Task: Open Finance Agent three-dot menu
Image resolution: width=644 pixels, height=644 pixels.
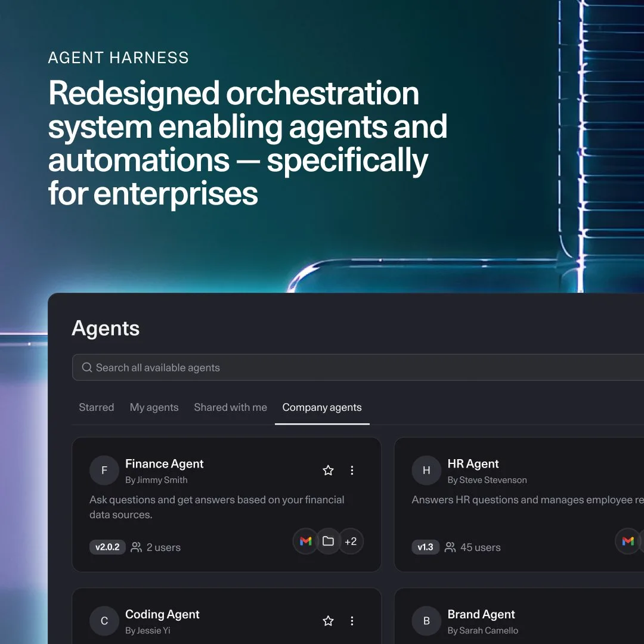Action: pyautogui.click(x=352, y=470)
